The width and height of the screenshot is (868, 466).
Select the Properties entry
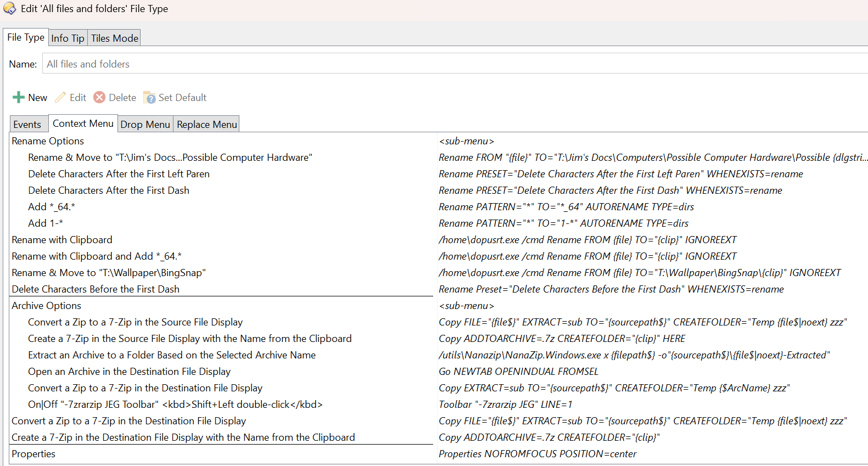click(x=33, y=454)
